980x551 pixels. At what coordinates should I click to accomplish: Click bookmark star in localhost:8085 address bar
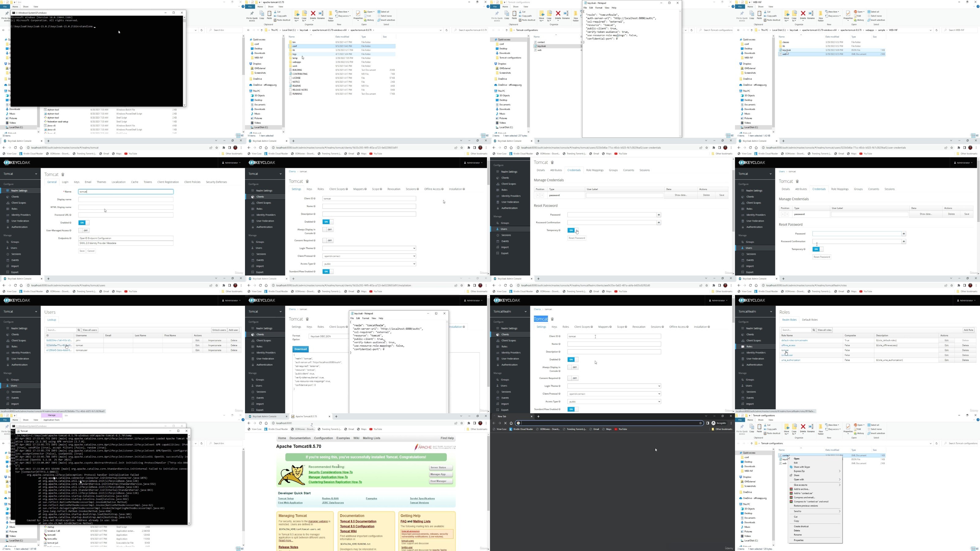tap(462, 423)
